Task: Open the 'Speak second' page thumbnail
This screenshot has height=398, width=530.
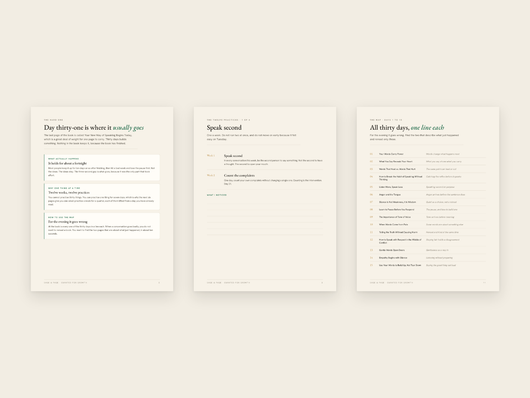Action: [265, 199]
